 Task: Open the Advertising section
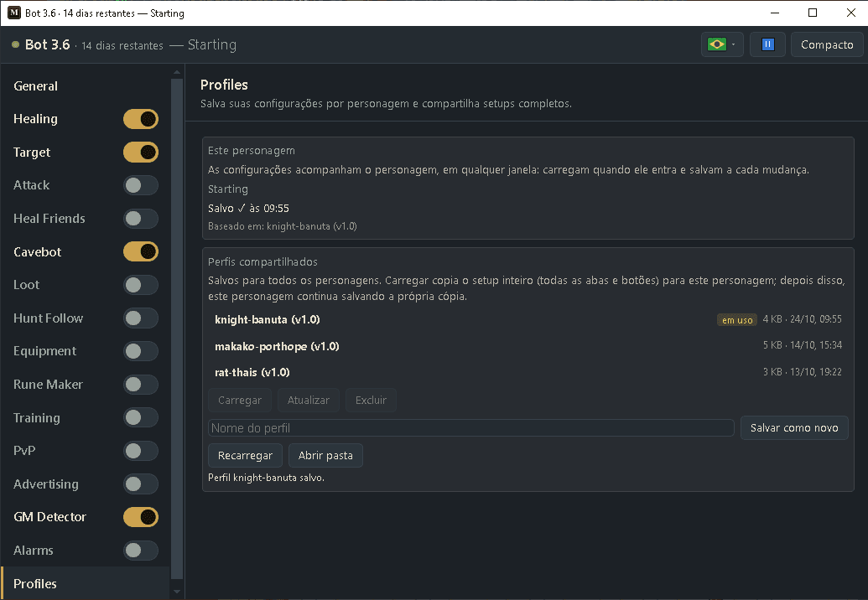[46, 484]
